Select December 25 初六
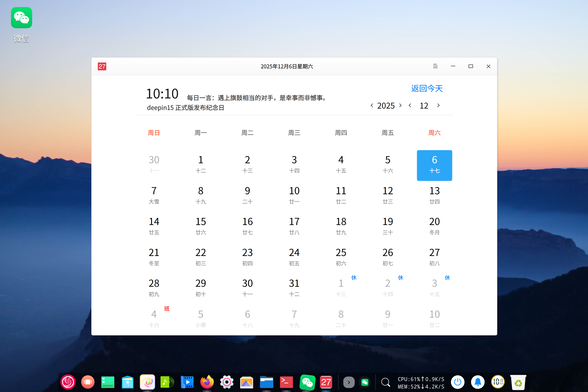 [341, 257]
